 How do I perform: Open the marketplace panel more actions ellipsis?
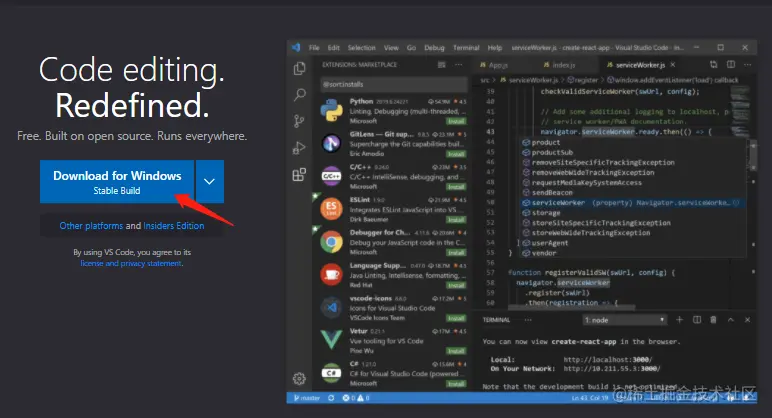458,64
